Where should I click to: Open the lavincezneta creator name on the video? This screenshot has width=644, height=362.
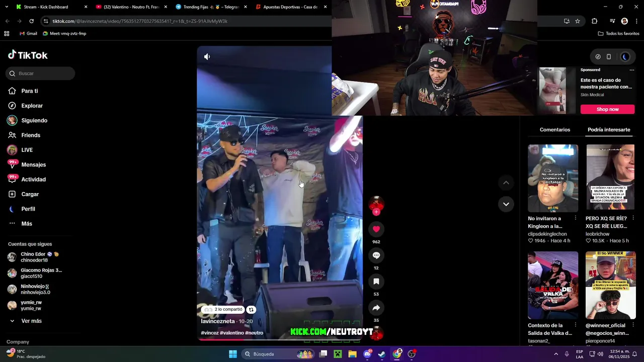click(x=218, y=321)
